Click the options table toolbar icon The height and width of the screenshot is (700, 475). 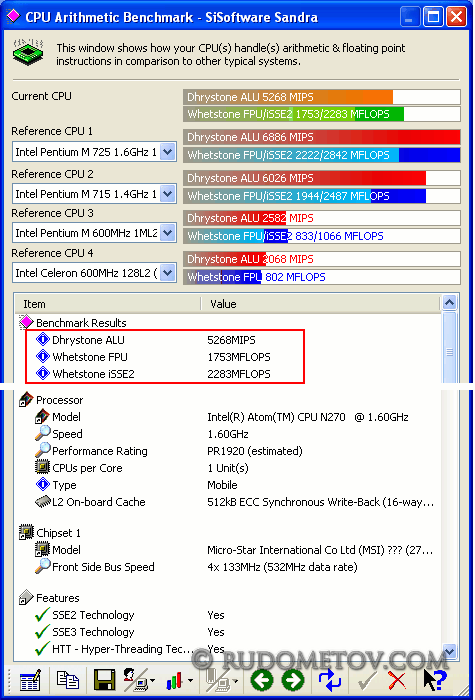pyautogui.click(x=30, y=680)
